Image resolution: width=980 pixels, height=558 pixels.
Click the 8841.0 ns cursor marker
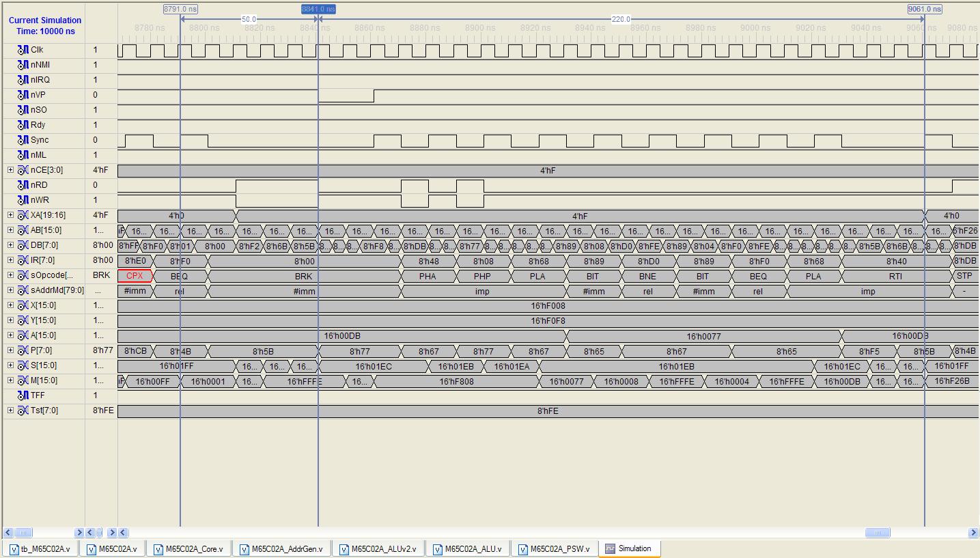(x=318, y=9)
